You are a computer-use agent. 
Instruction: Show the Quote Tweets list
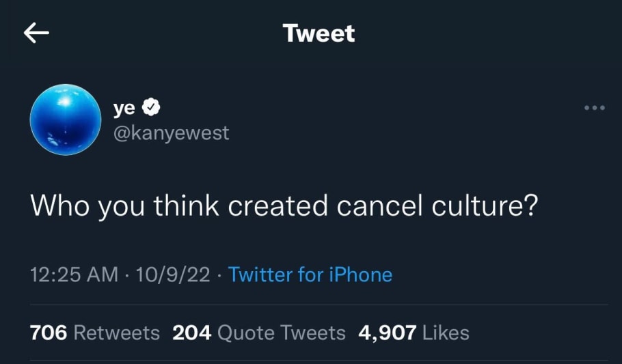tap(281, 333)
